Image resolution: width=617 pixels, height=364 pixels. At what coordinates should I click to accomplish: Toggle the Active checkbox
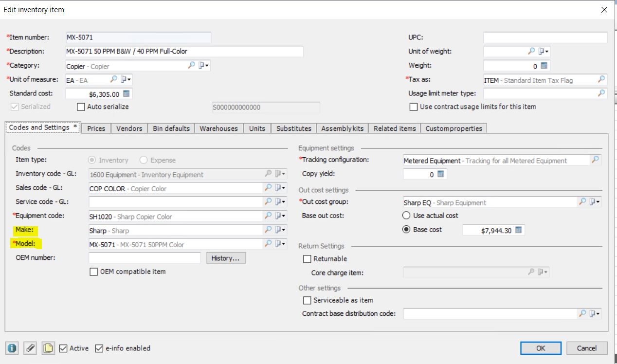(x=63, y=348)
